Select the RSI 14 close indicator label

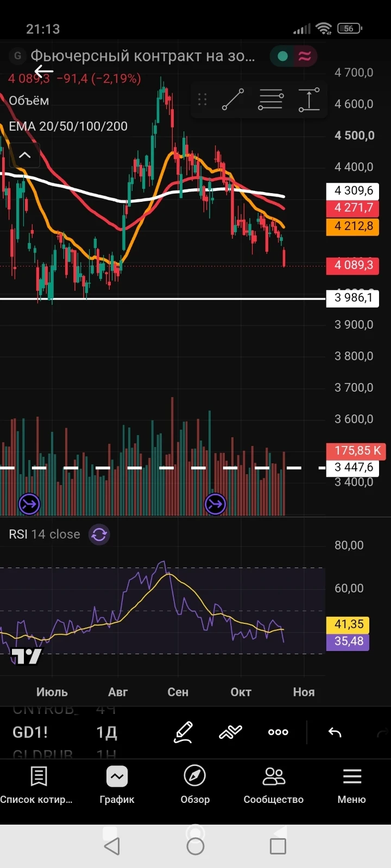(45, 534)
